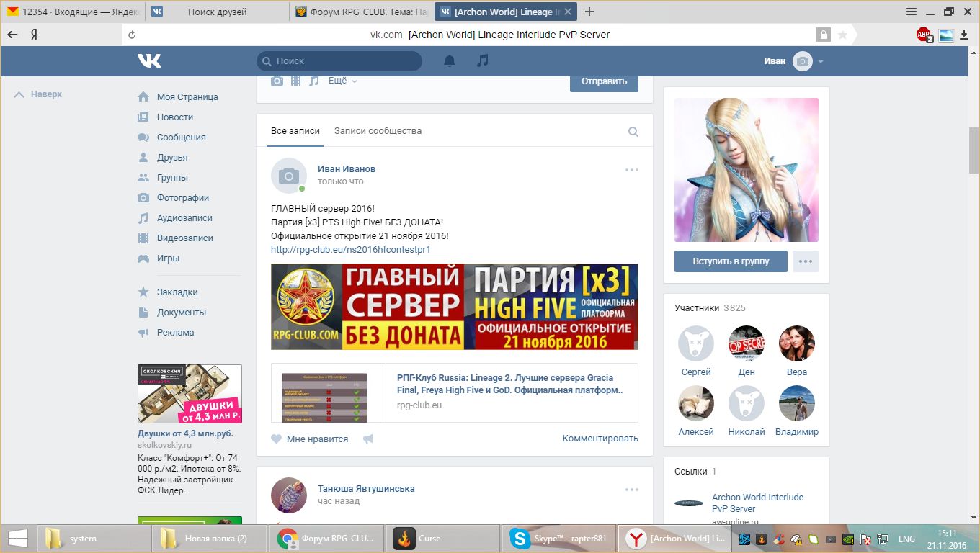Open the notifications bell
The width and height of the screenshot is (980, 553).
450,61
